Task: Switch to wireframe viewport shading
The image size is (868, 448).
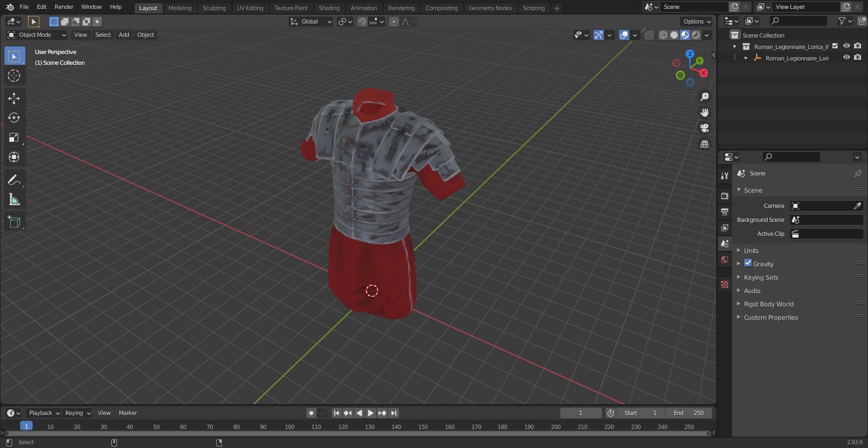Action: coord(663,35)
